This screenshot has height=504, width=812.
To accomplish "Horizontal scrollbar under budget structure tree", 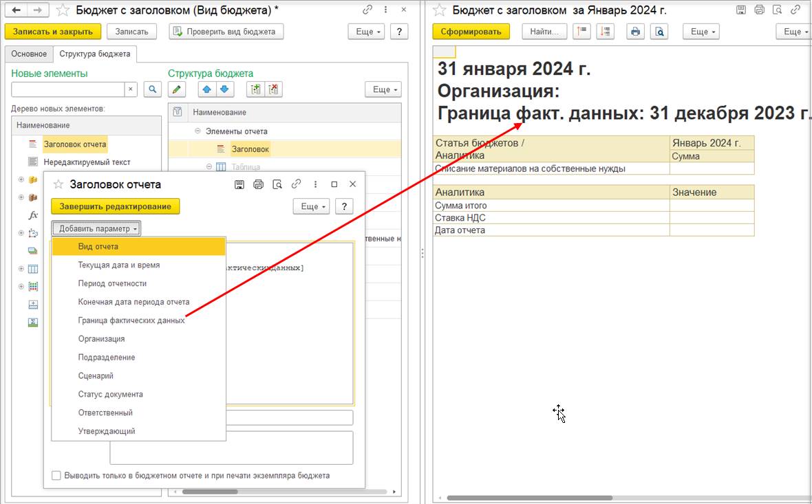I will click(x=209, y=492).
